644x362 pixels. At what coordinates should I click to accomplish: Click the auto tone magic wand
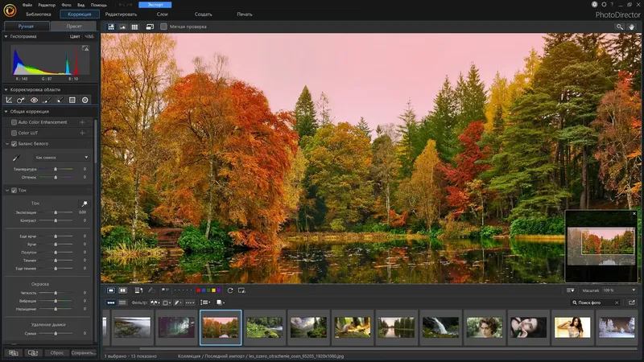[82, 203]
